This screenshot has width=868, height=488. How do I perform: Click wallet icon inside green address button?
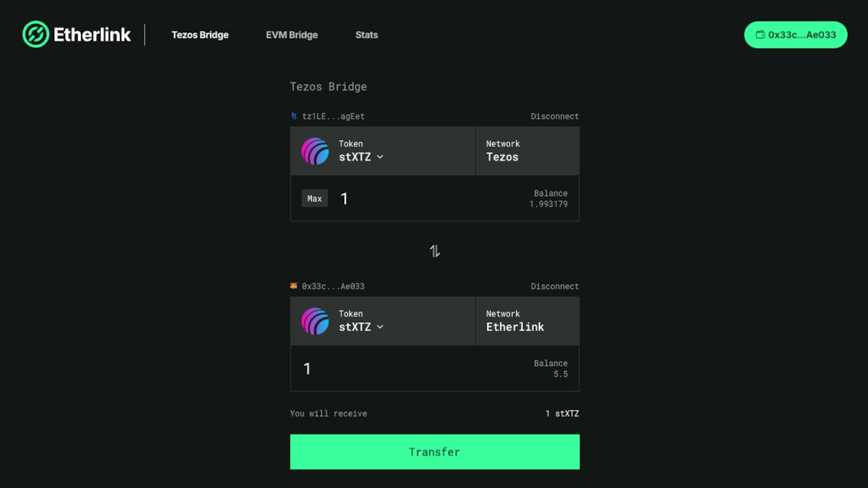tap(760, 35)
